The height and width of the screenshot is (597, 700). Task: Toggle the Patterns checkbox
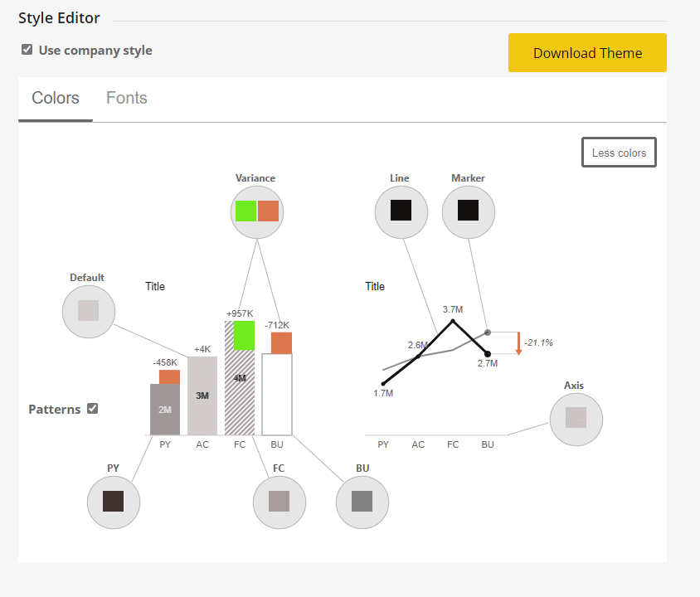93,409
